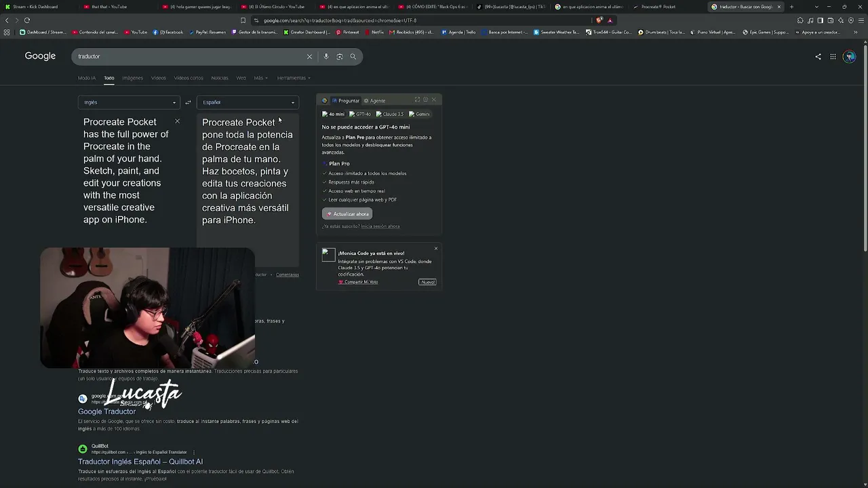Go back to the previous page
Screen dimensions: 868x488
[x=7, y=20]
